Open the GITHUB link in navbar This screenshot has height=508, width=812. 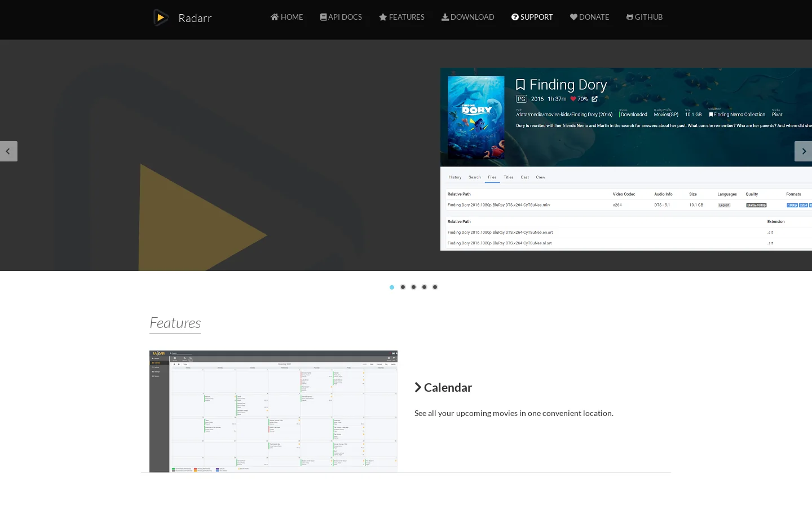click(x=644, y=17)
